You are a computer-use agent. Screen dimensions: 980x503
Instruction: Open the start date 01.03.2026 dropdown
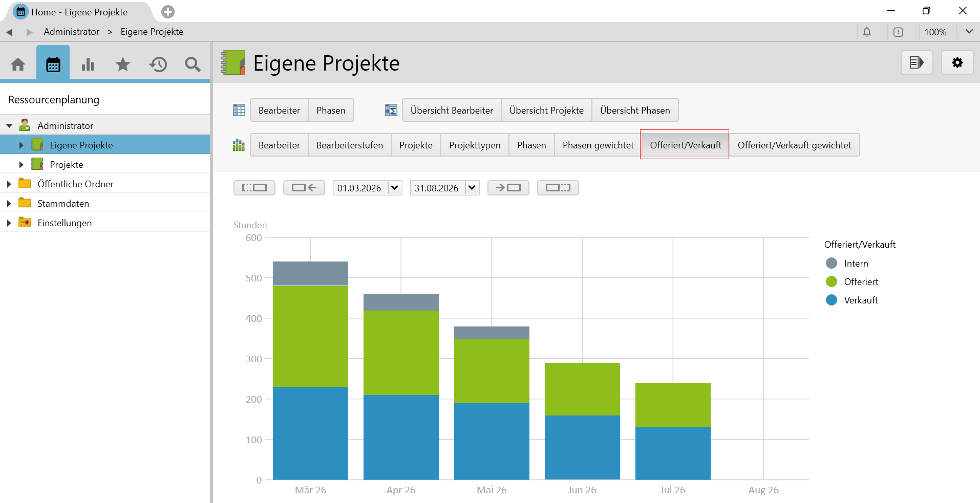click(395, 188)
